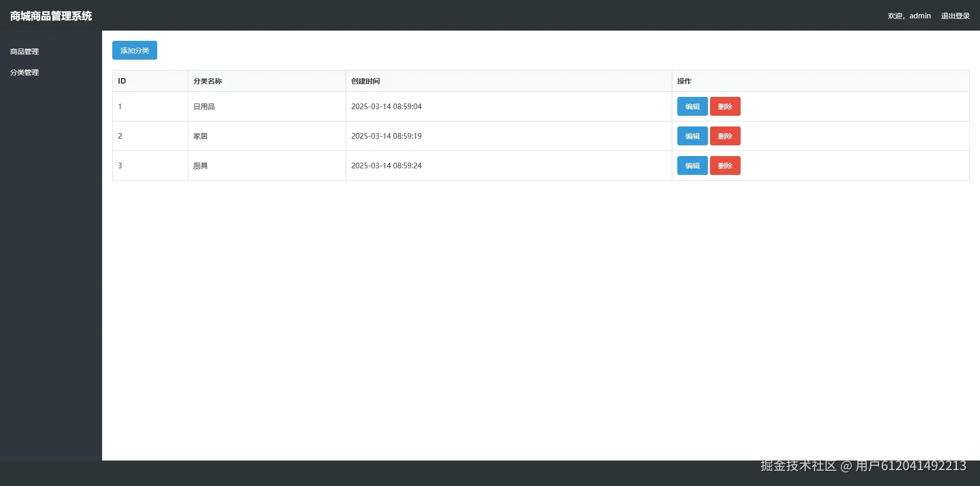Click the timestamp 2025-03-14 08:59:24
This screenshot has width=980, height=486.
point(386,166)
